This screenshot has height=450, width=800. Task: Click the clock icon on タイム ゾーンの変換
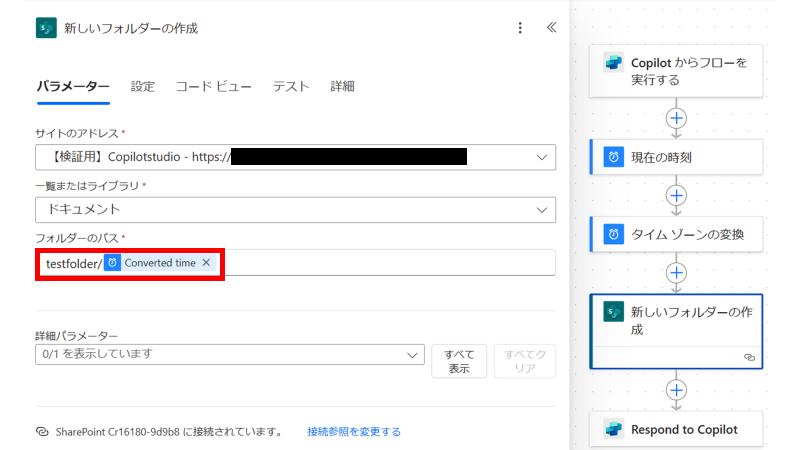613,234
